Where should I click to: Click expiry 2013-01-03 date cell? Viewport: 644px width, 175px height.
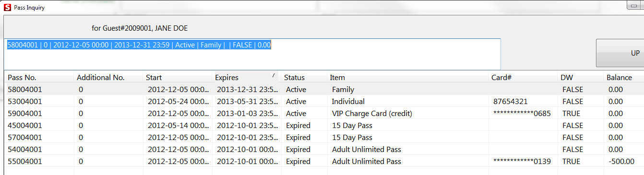(x=247, y=113)
